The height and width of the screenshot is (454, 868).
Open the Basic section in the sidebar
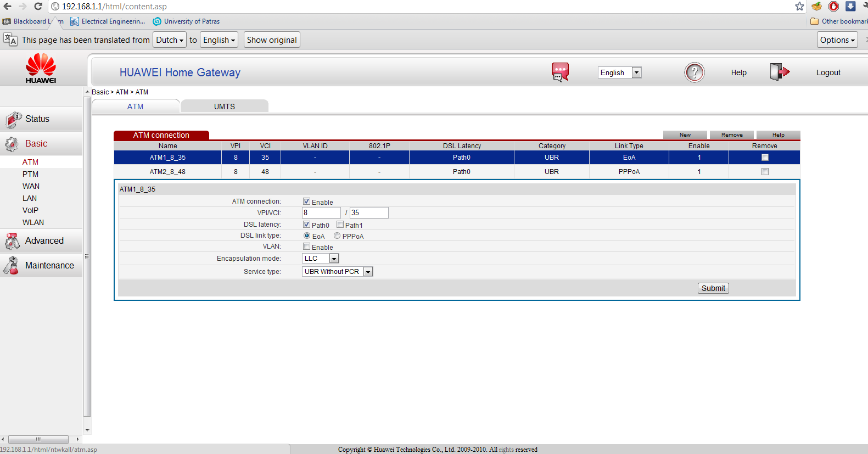(41, 143)
